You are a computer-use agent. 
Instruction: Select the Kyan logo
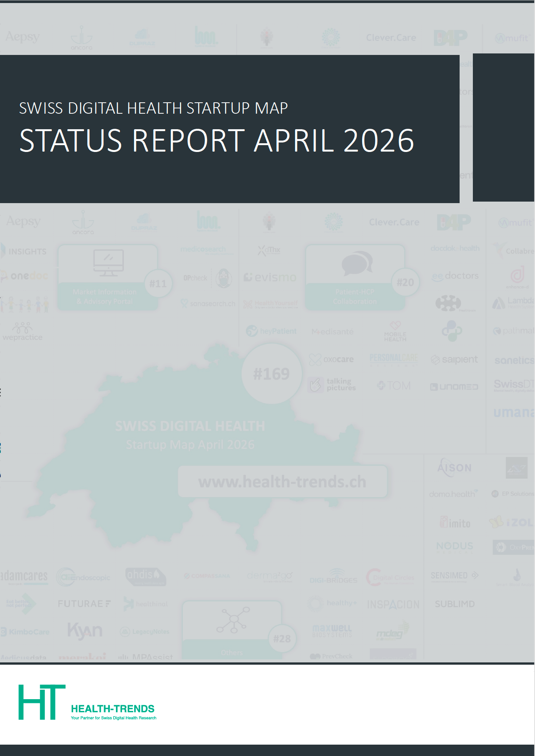coord(85,631)
